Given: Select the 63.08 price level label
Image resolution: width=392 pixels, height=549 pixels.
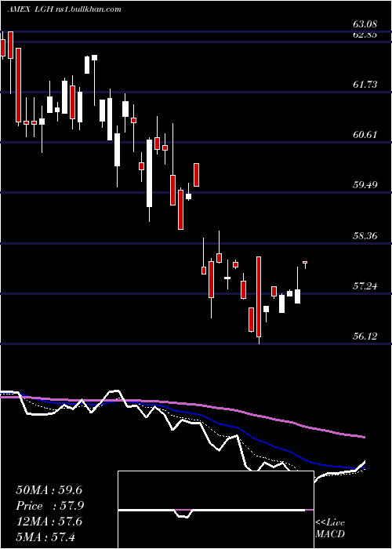Looking at the screenshot, I should click(x=365, y=24).
